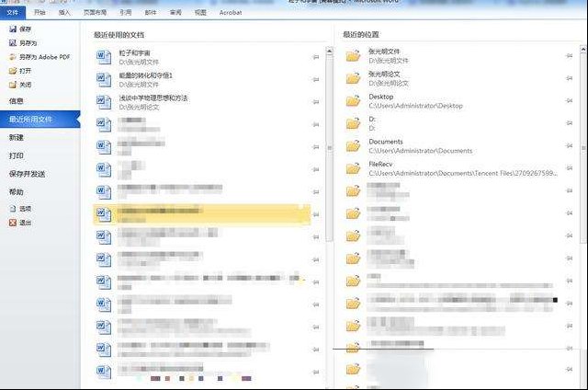The height and width of the screenshot is (390, 588).
Task: Open the 张光明文件 folder icon in recent places
Action: pos(353,56)
